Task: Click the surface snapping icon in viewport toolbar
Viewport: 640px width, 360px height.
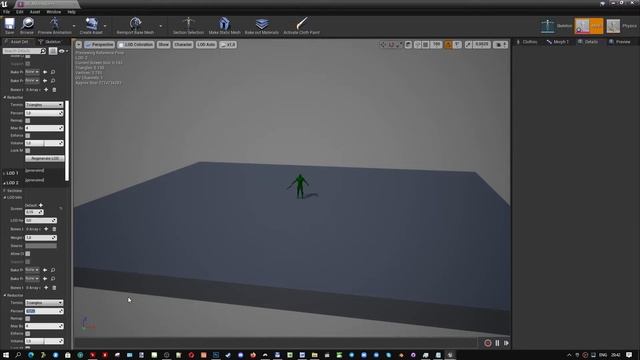Action: 418,44
